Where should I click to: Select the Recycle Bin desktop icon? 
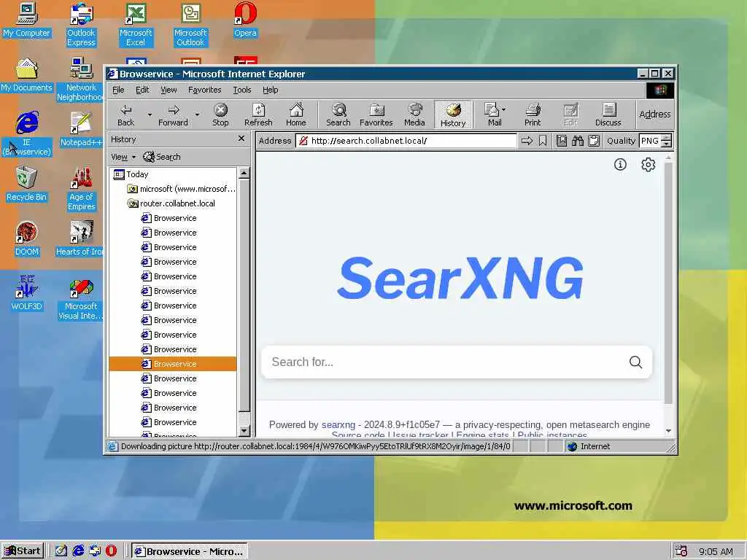coord(26,184)
